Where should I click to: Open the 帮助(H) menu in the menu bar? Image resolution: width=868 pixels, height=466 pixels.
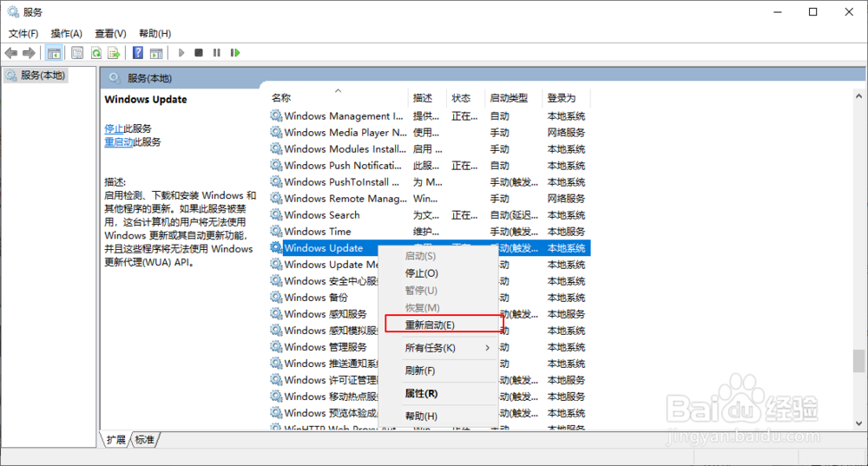tap(155, 34)
